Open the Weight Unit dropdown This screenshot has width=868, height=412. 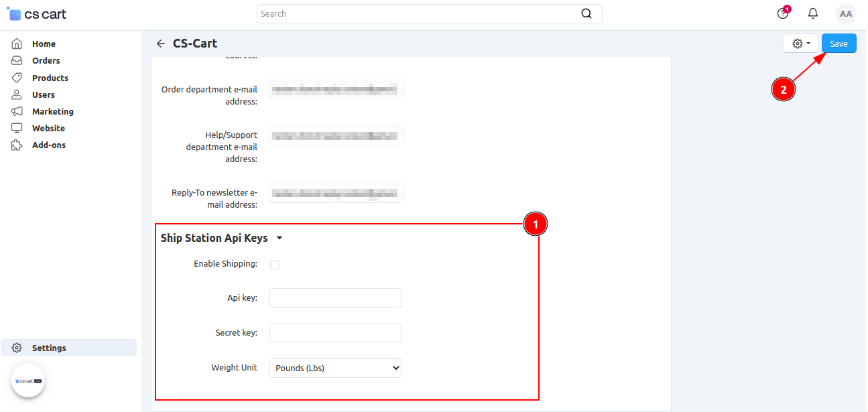pos(336,368)
